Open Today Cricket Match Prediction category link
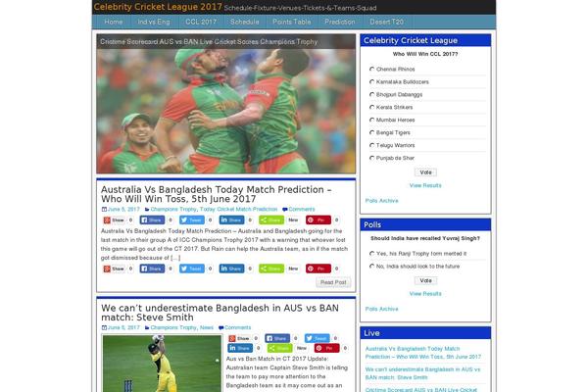 [238, 210]
